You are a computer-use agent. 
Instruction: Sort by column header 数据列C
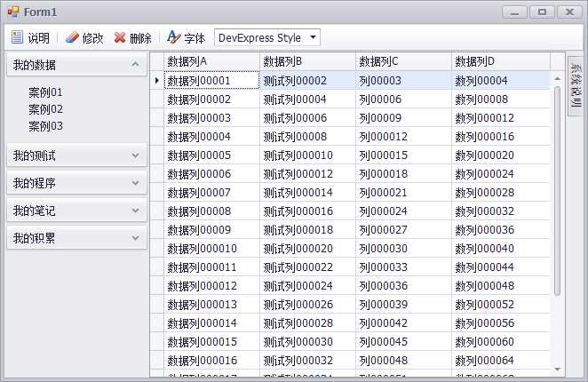click(403, 61)
